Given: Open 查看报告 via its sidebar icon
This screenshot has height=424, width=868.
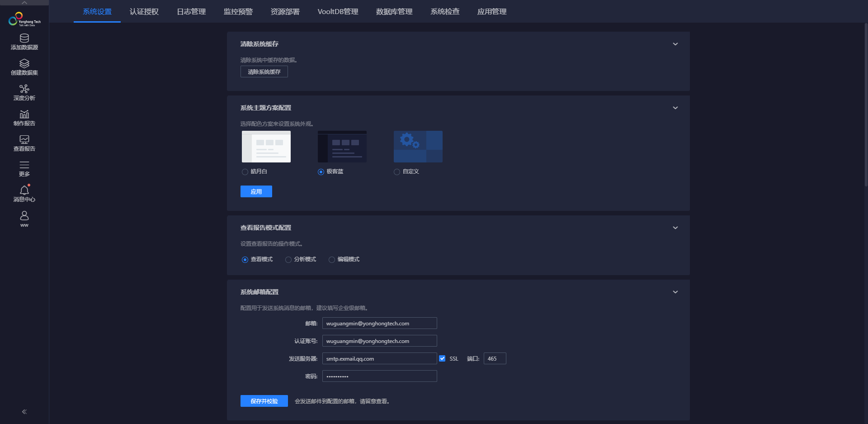Looking at the screenshot, I should [24, 143].
